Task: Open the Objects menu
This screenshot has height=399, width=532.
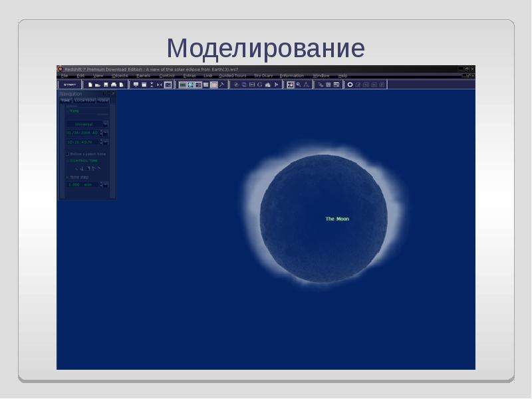Action: [120, 76]
